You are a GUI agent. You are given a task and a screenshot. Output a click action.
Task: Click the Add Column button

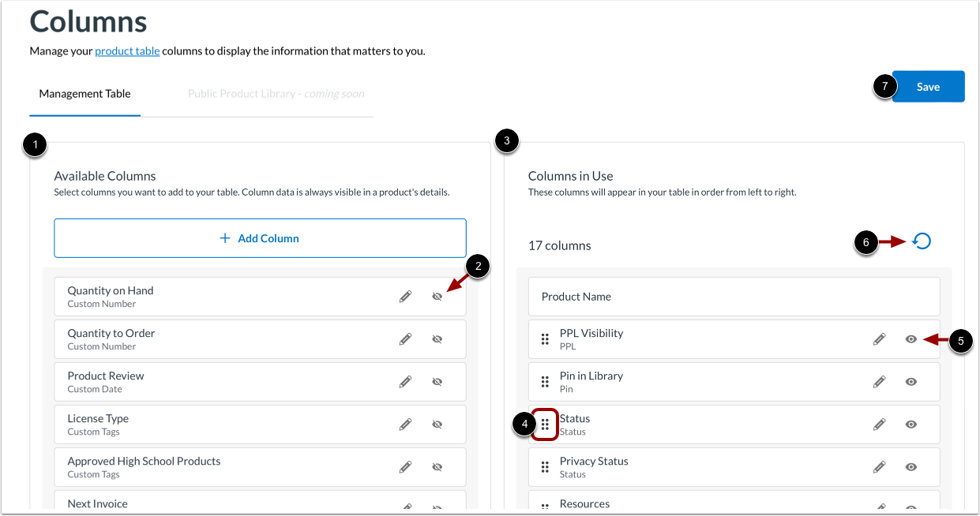click(260, 237)
